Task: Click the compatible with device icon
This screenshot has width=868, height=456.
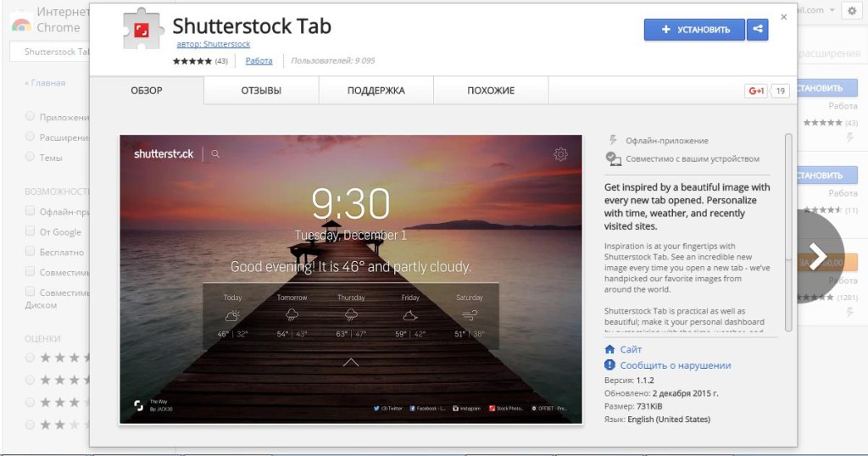Action: click(x=613, y=158)
